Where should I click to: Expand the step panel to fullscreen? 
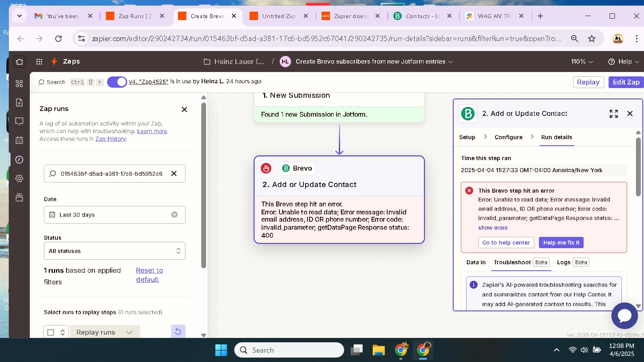(x=613, y=114)
